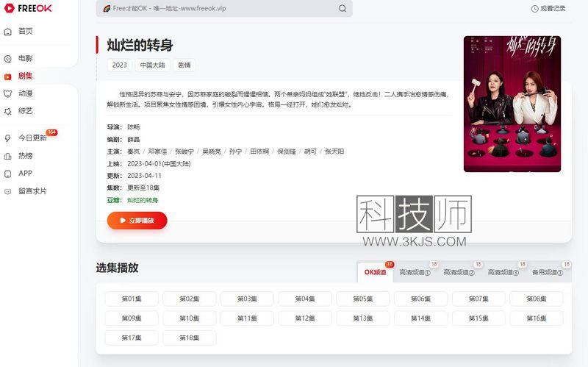This screenshot has height=367, width=588.
Task: Click the 剧情 genre tag
Action: pos(184,65)
